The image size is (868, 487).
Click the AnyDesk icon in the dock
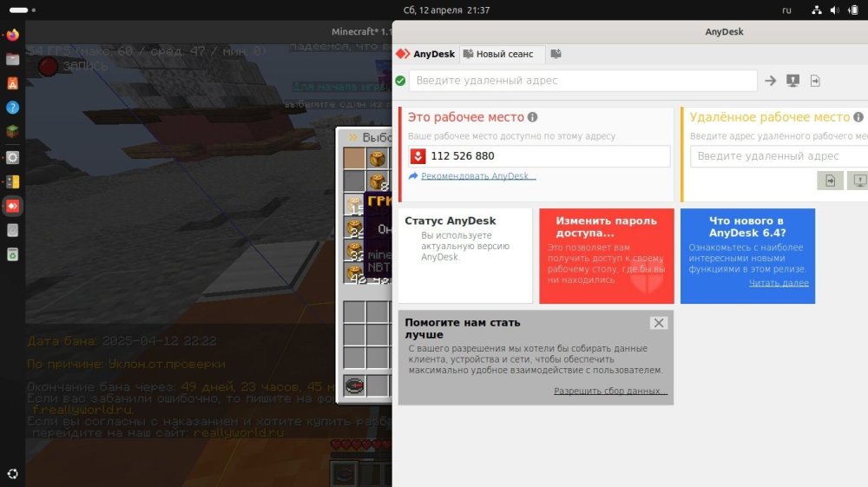tap(12, 206)
